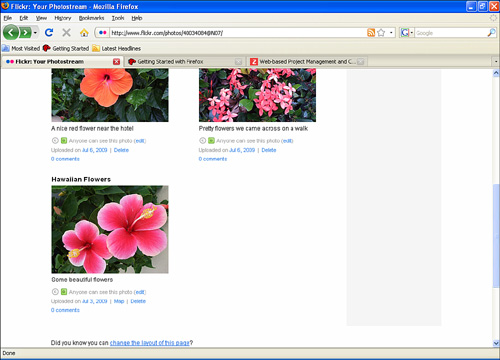
Task: Open the Edit menu
Action: [x=24, y=18]
